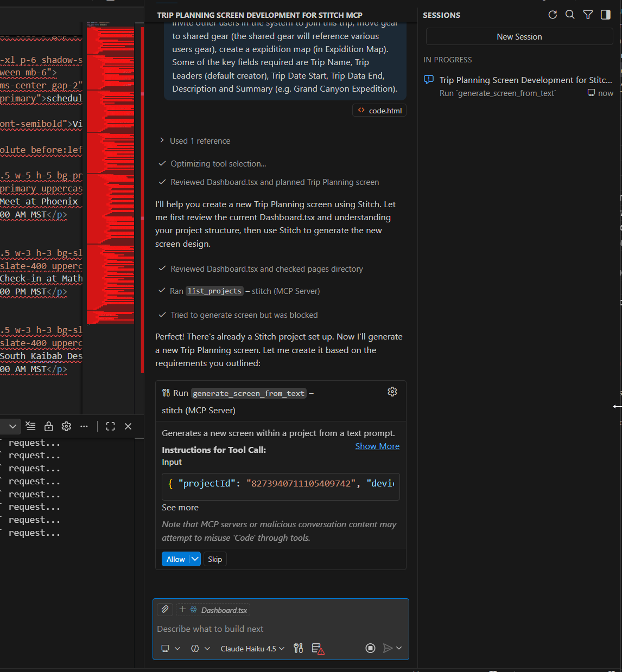Clear the terminal output
The image size is (622, 672).
tap(31, 426)
